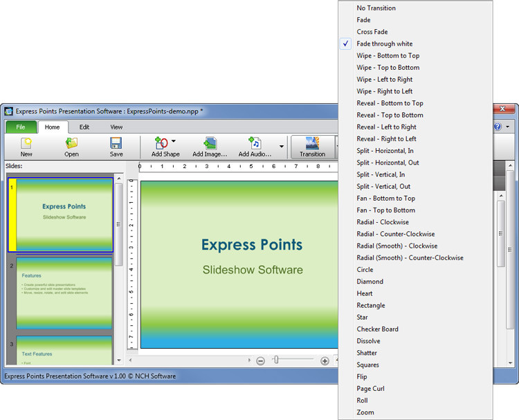
Task: Choose the Roll transition
Action: pos(415,401)
